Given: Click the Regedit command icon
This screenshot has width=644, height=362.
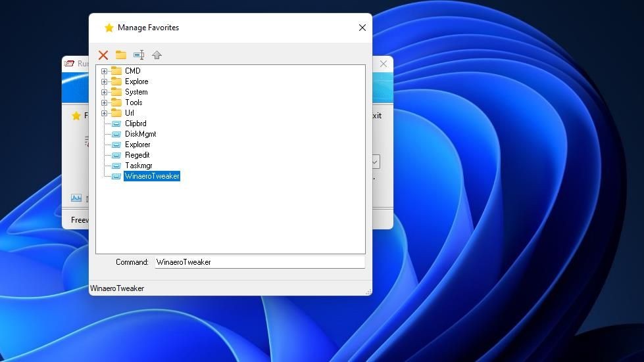Looking at the screenshot, I should (x=116, y=155).
